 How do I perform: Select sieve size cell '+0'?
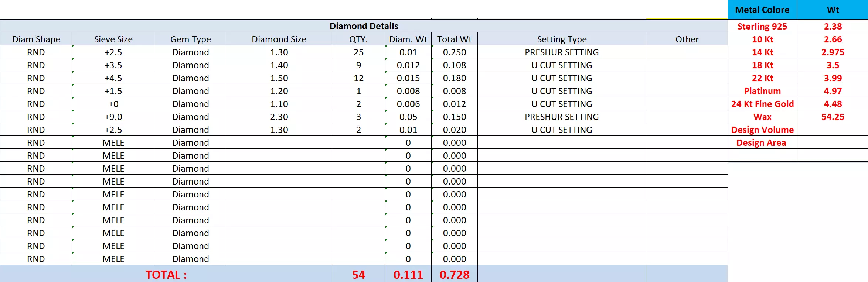(x=113, y=104)
